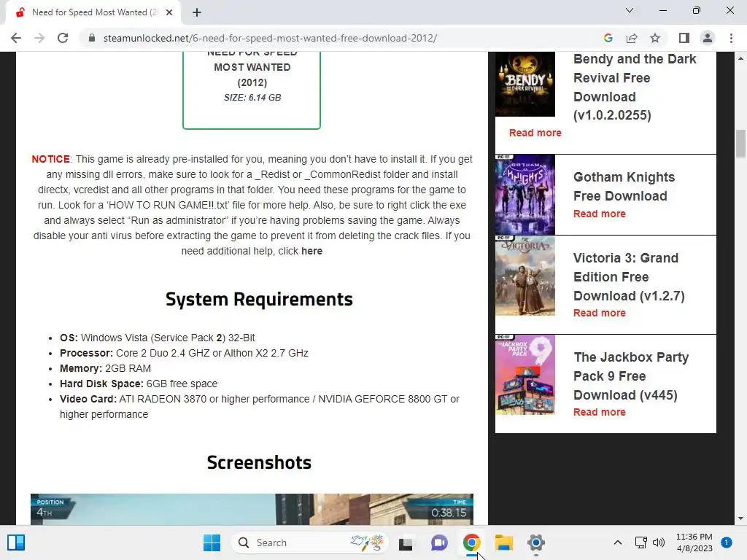The height and width of the screenshot is (560, 747).
Task: Click the Processor requirement line
Action: (184, 354)
